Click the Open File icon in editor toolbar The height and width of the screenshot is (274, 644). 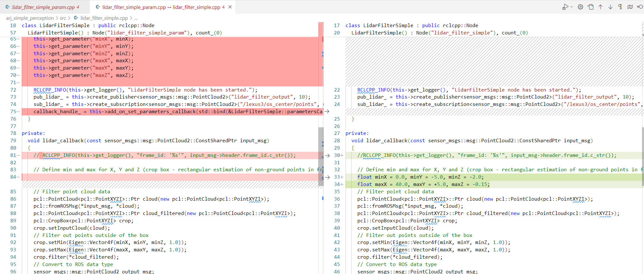pos(591,7)
